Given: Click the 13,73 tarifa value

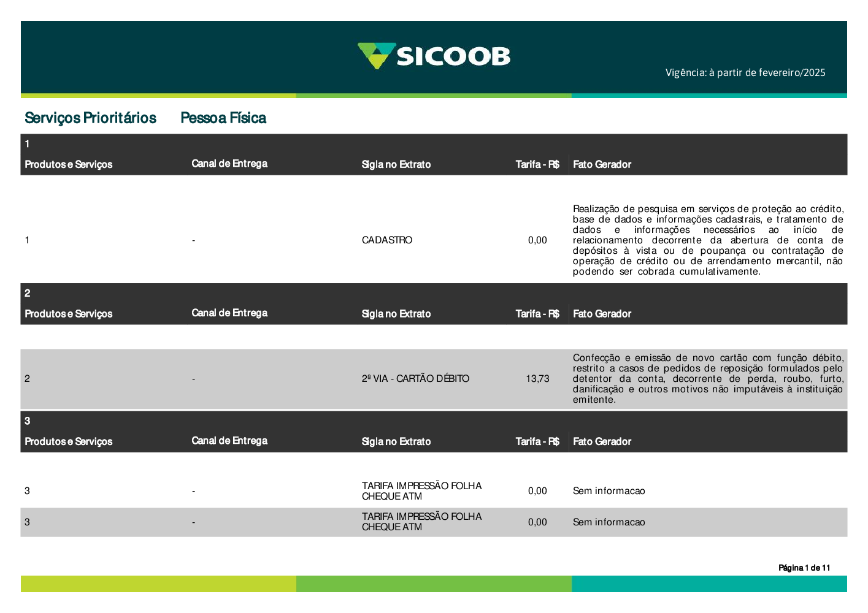Looking at the screenshot, I should (x=537, y=379).
